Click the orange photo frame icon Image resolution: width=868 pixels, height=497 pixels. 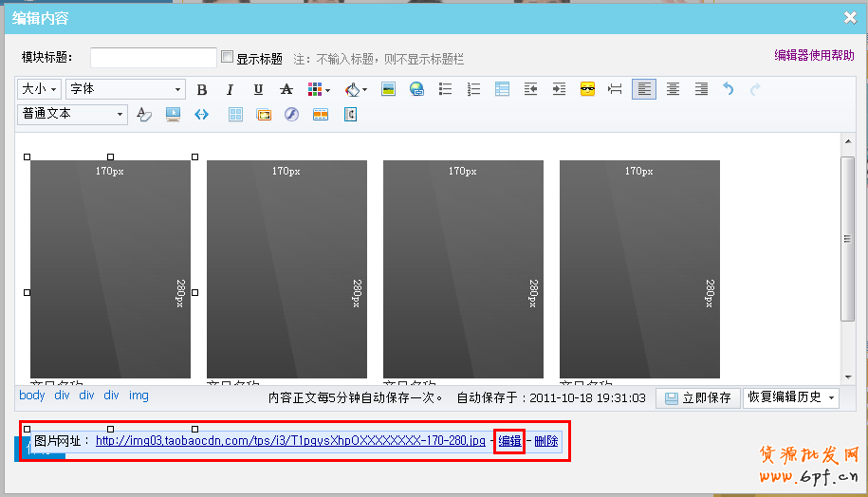[264, 115]
